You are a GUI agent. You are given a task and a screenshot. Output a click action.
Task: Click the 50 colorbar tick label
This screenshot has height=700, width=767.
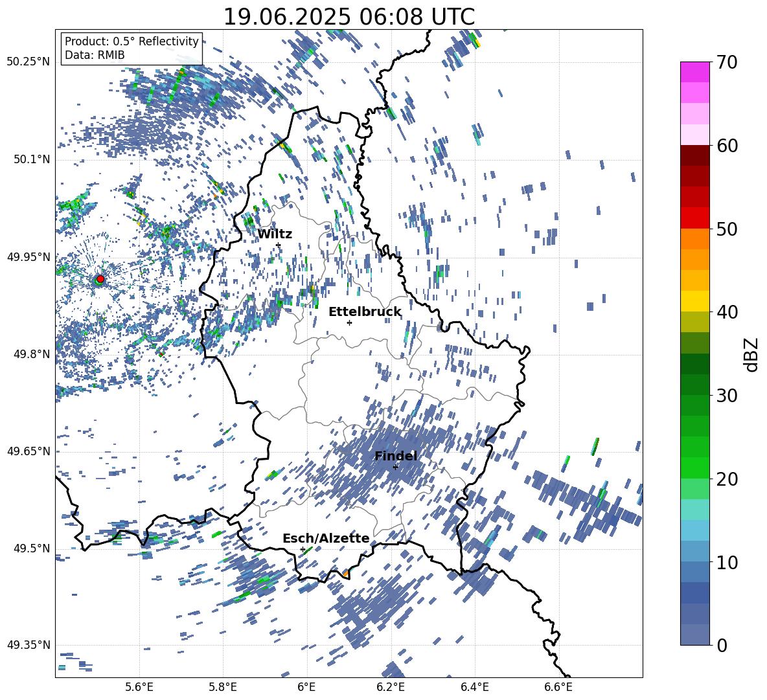pos(727,229)
